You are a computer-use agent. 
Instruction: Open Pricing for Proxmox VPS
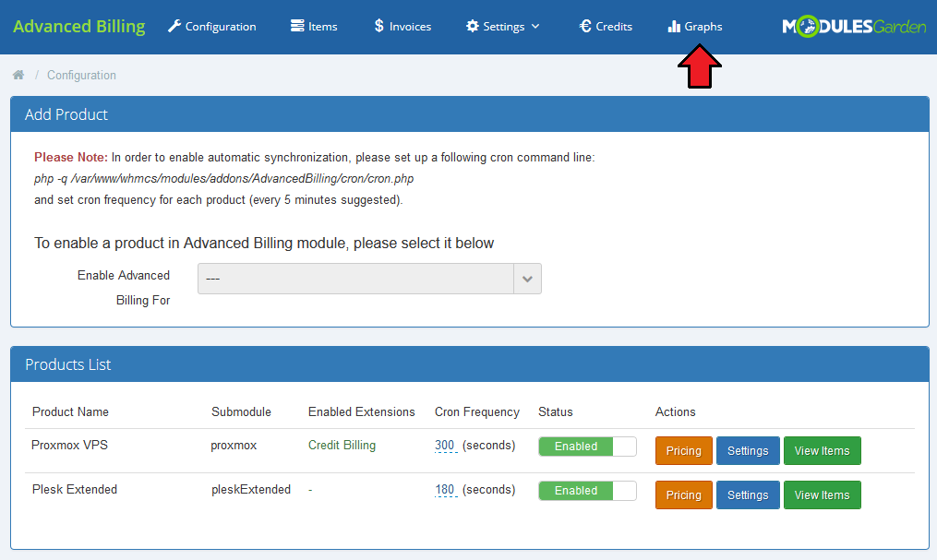pyautogui.click(x=684, y=451)
